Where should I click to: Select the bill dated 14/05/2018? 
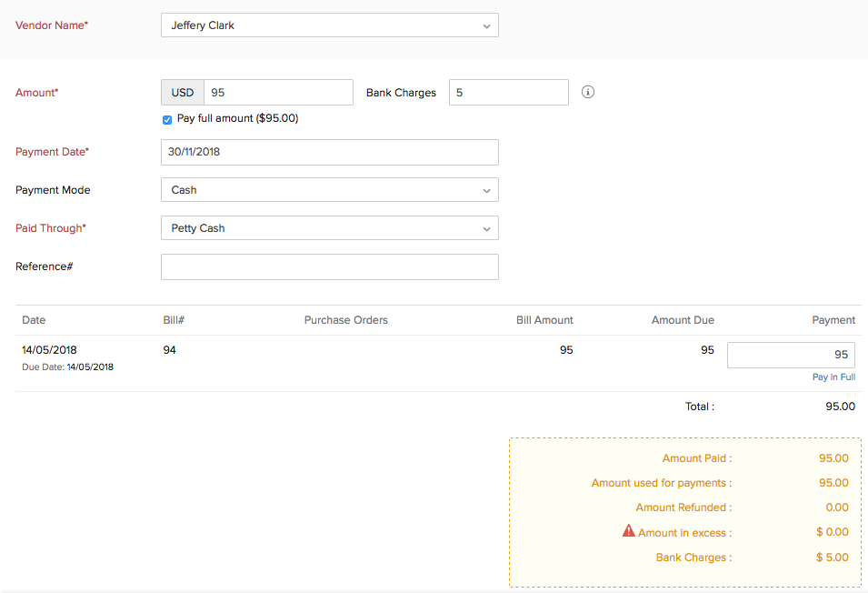49,349
